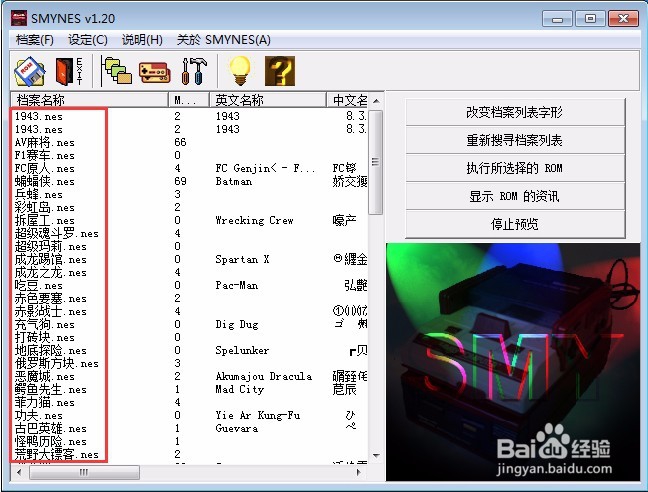Click the EXIT door icon
Viewport: 648px width, 492px height.
69,71
